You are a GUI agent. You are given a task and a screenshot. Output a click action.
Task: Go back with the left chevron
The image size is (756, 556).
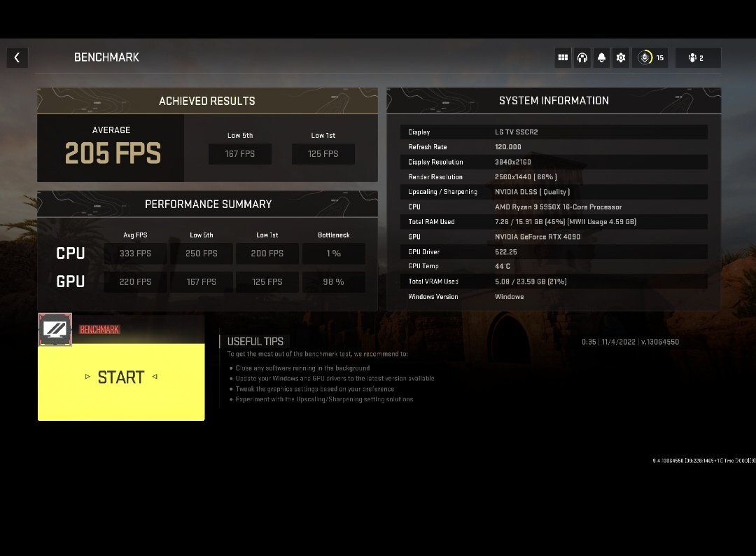17,58
